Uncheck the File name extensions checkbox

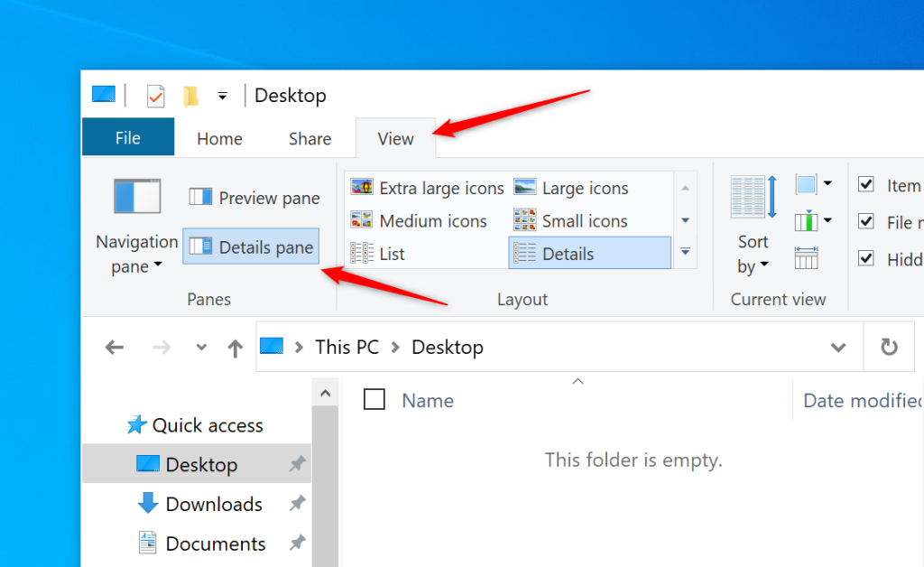coord(866,221)
